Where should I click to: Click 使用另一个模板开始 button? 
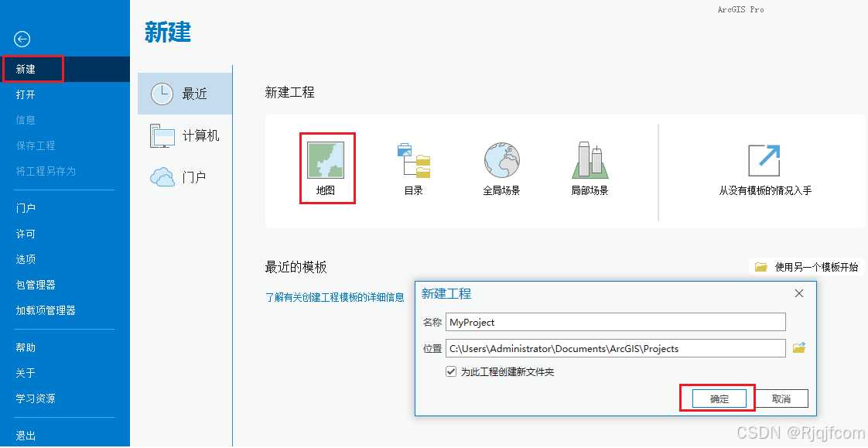tap(807, 267)
